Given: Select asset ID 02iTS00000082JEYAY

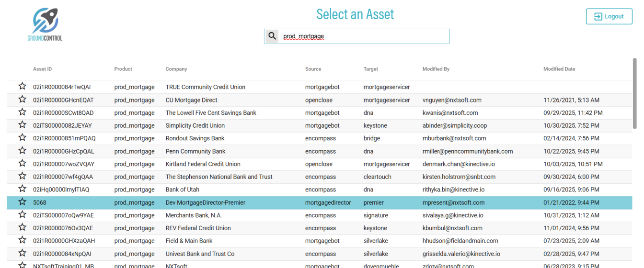Looking at the screenshot, I should pyautogui.click(x=62, y=125).
